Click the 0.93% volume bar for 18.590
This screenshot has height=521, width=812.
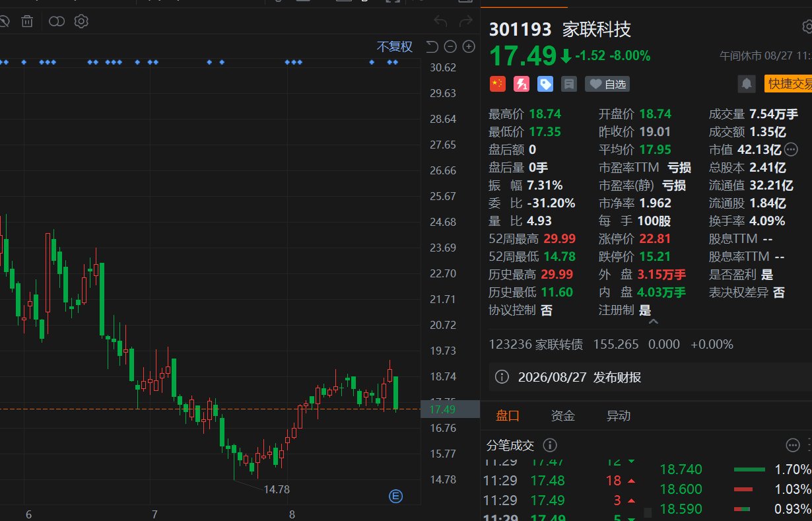tap(742, 509)
